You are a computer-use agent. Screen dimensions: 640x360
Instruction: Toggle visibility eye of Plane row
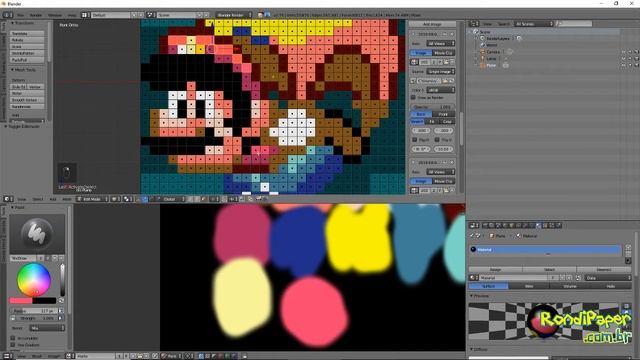pyautogui.click(x=623, y=65)
